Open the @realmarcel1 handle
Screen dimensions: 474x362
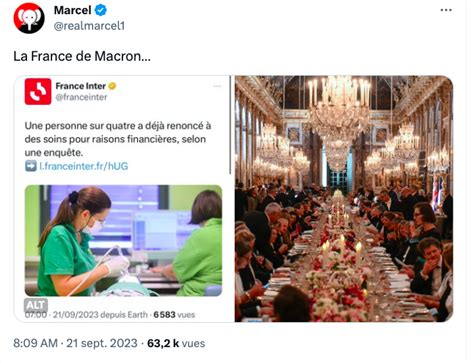(x=89, y=26)
